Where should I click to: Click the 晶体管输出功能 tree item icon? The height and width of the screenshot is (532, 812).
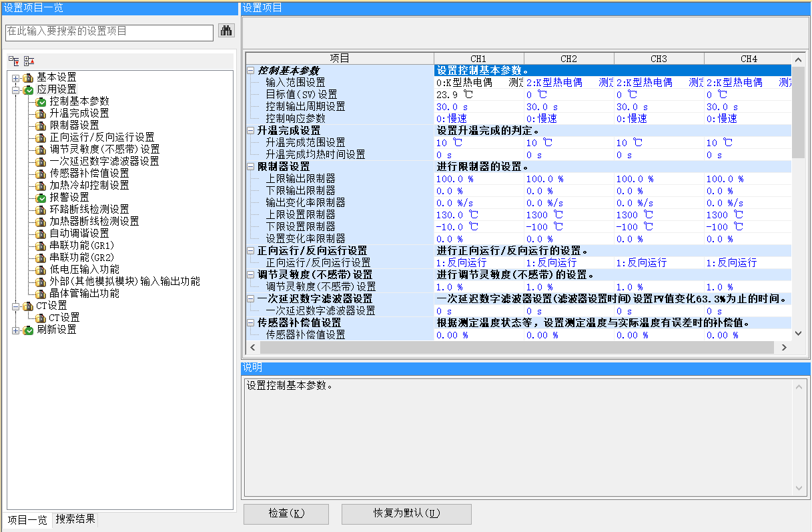pos(41,294)
